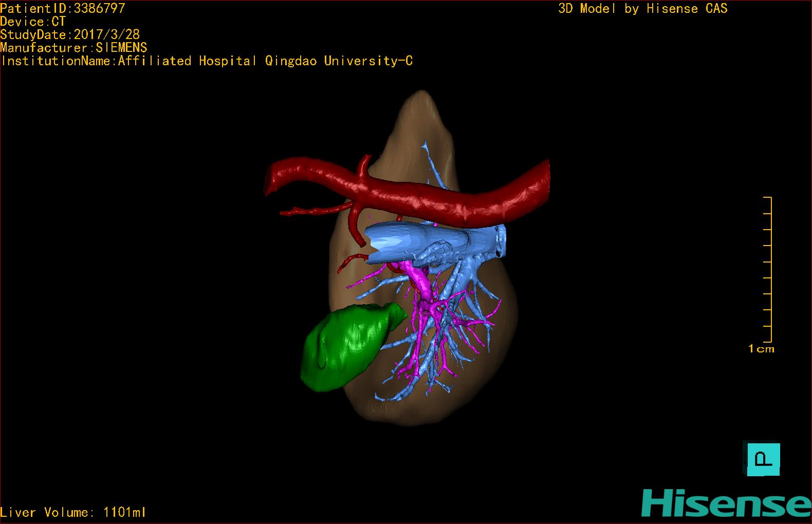The height and width of the screenshot is (524, 812).
Task: Click the Device:CT label
Action: click(33, 22)
